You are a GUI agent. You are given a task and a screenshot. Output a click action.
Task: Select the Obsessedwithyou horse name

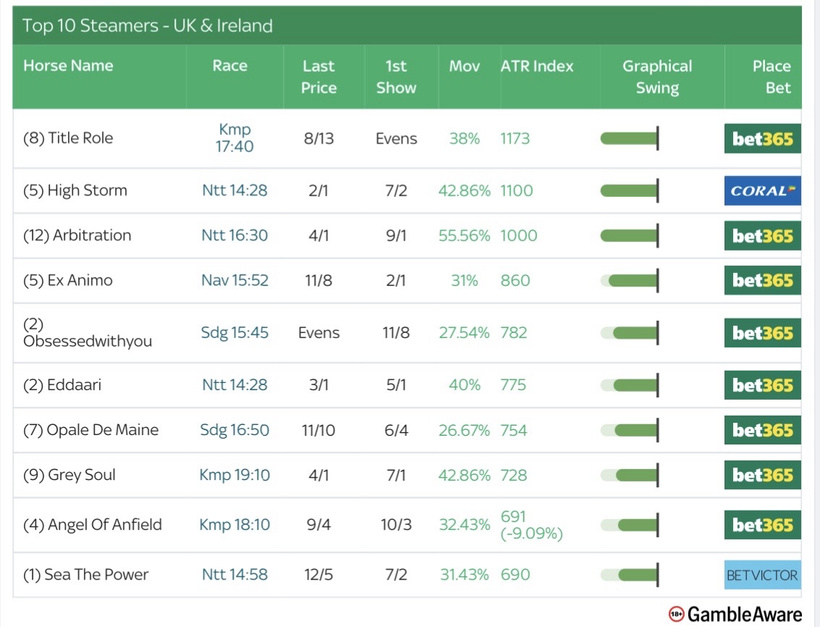pos(87,341)
